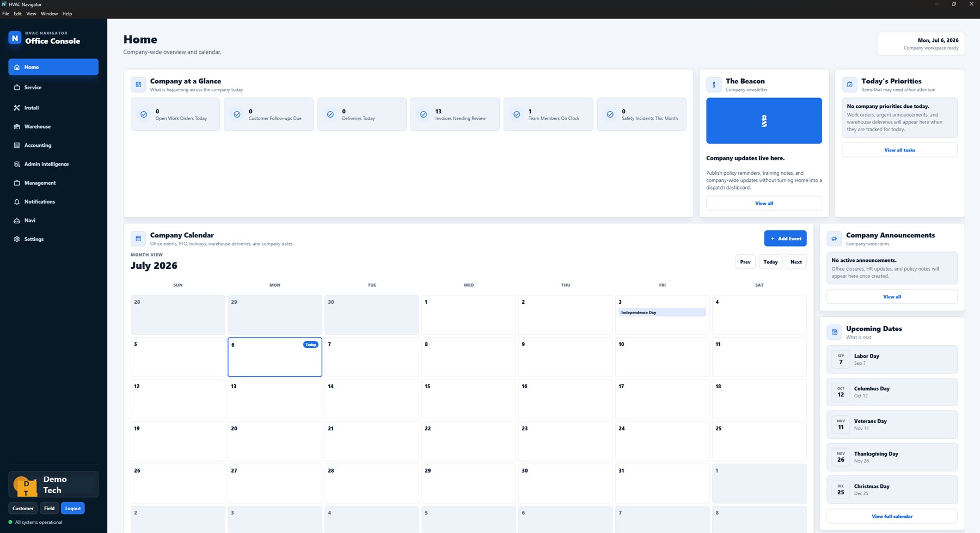This screenshot has width=980, height=533.
Task: Open the Window menu
Action: [49, 14]
